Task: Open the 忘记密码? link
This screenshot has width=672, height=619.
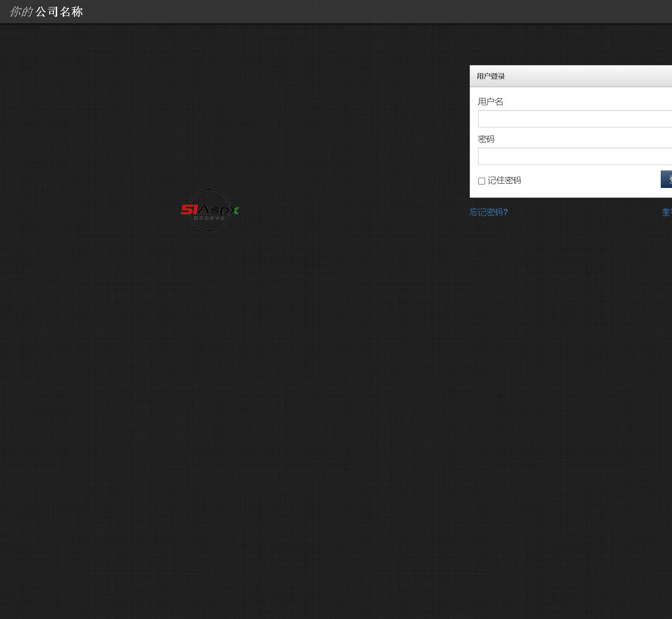Action: click(488, 212)
